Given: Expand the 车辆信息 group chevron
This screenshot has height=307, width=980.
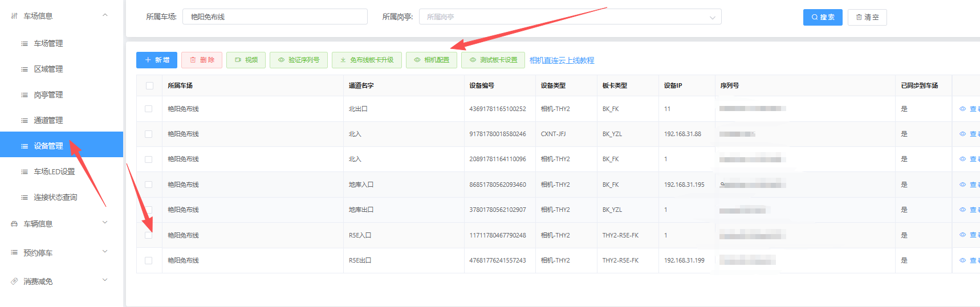Looking at the screenshot, I should pyautogui.click(x=105, y=223).
